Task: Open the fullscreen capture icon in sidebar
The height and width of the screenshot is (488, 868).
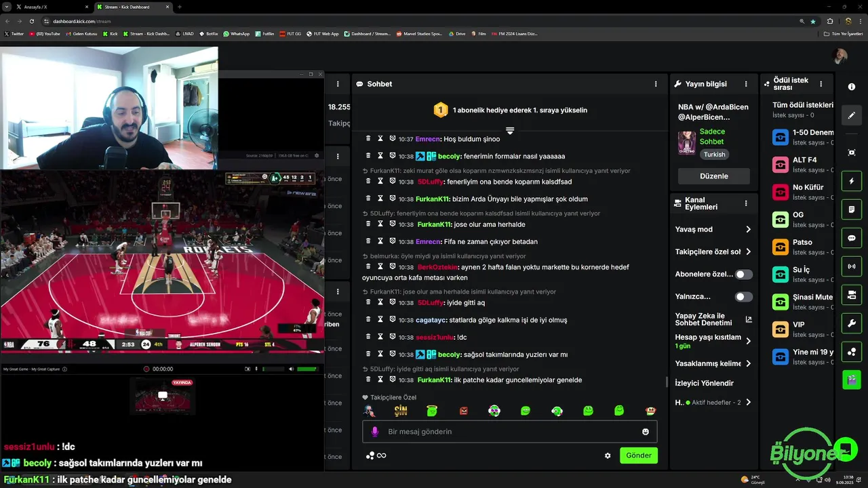Action: pyautogui.click(x=852, y=152)
